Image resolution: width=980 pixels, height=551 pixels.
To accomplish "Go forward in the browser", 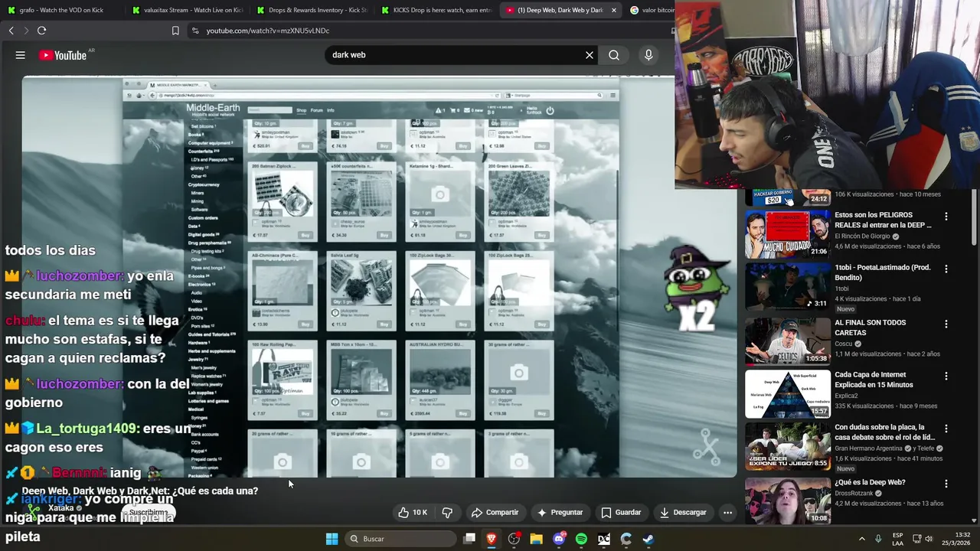I will [26, 31].
